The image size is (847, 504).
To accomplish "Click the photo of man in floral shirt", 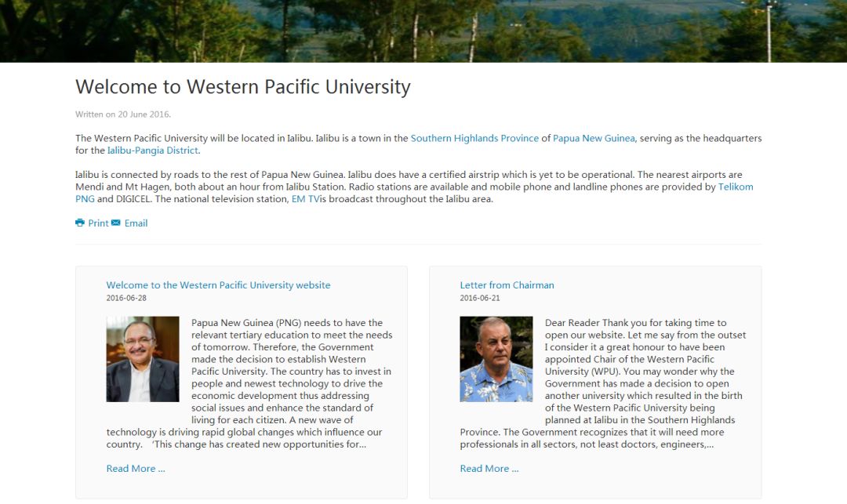I will 496,359.
